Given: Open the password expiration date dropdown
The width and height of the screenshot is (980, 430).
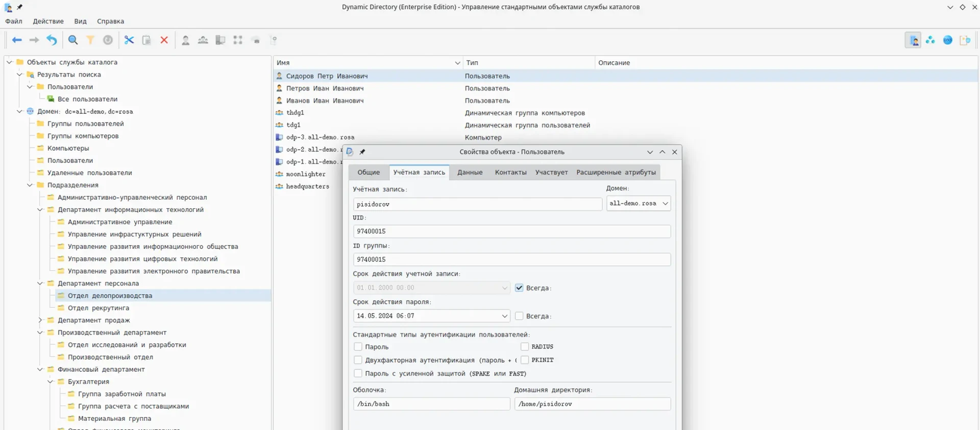Looking at the screenshot, I should tap(504, 316).
